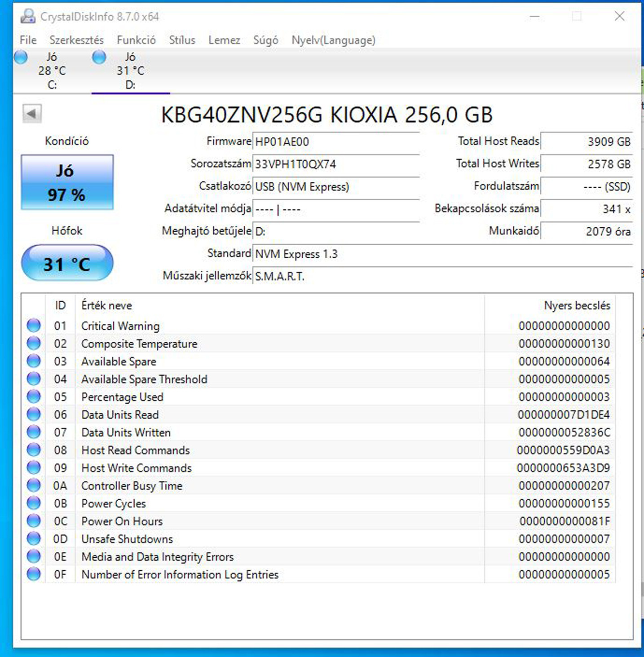
Task: Click the Firmware field HP01AE00
Action: point(336,142)
